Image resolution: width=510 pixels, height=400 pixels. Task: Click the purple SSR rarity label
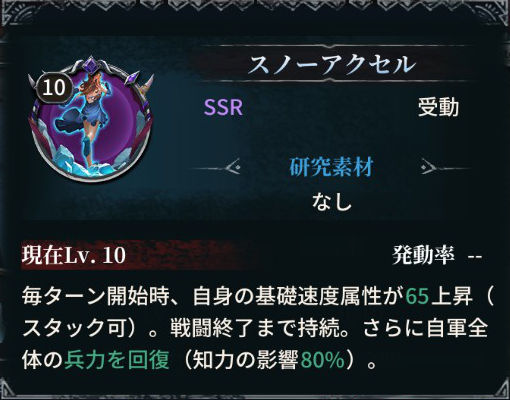[x=223, y=108]
